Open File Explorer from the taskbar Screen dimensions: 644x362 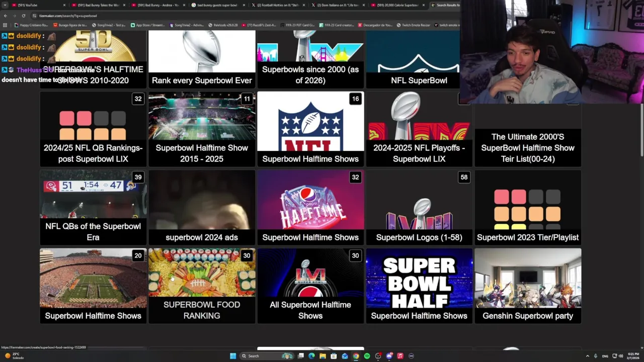[323, 356]
